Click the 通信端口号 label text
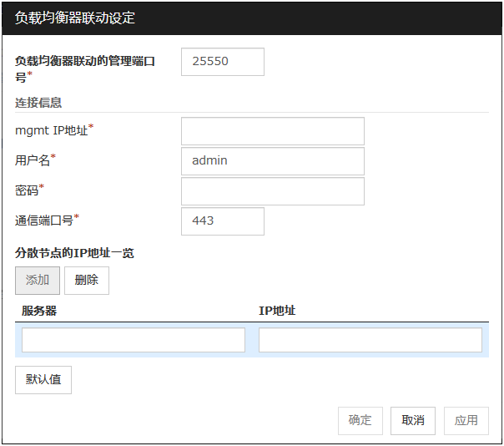This screenshot has width=504, height=446. [45, 220]
